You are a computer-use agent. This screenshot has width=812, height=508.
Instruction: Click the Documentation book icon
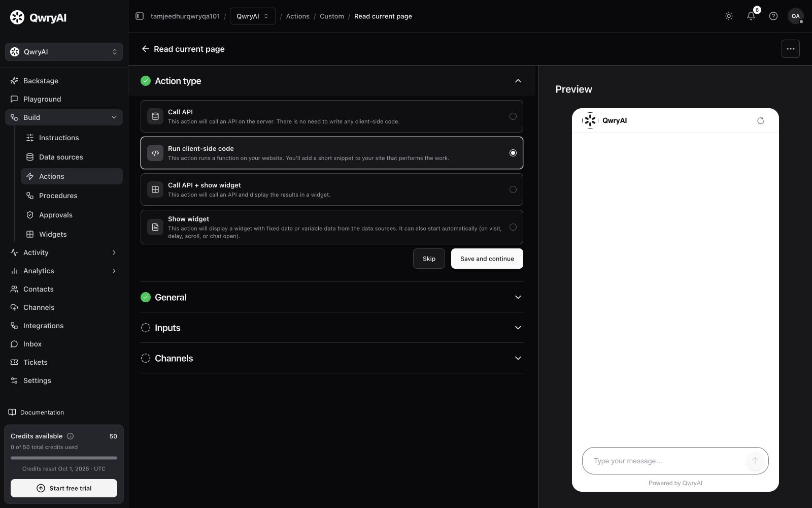(x=12, y=412)
